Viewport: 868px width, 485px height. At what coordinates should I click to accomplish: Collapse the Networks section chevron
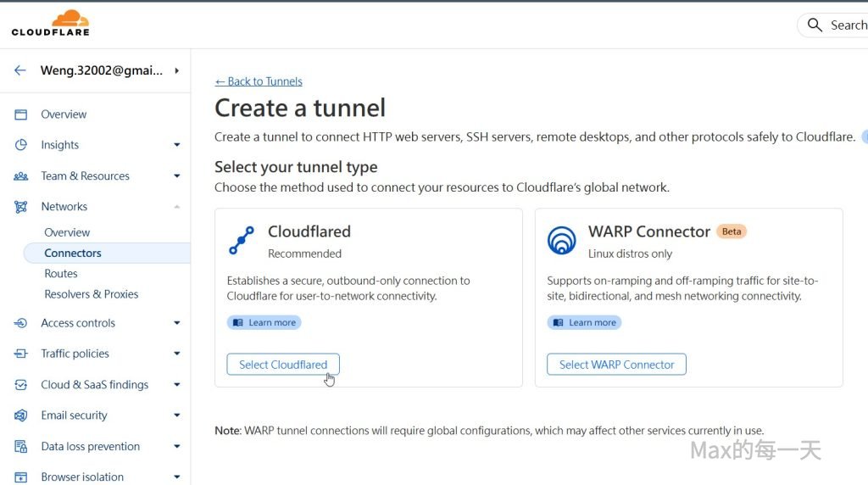(176, 207)
